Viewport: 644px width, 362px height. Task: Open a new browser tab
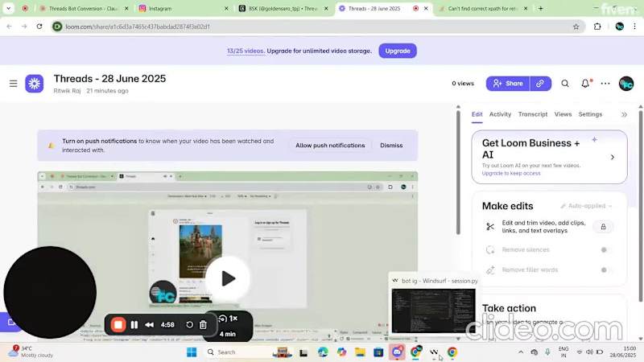coord(540,8)
